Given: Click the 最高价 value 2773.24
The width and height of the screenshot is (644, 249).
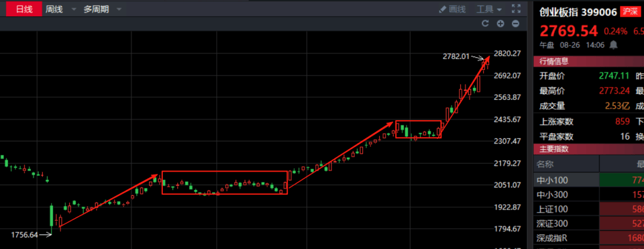Looking at the screenshot, I should [x=614, y=91].
